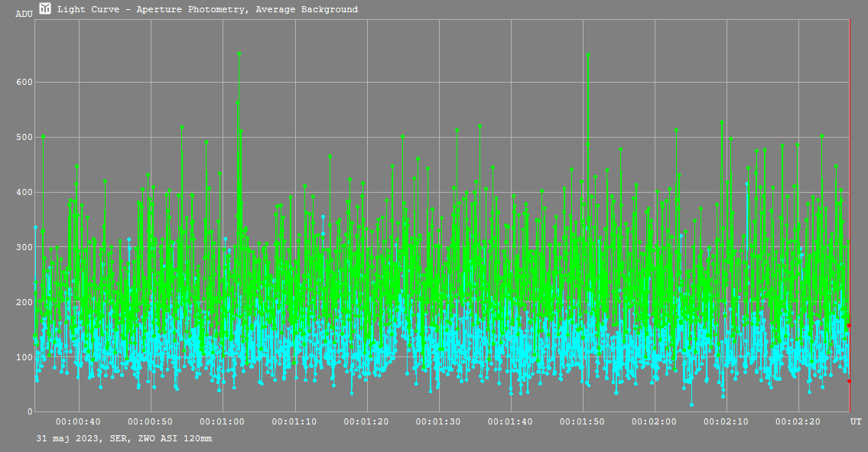Click the lower red dot on the marker

(x=849, y=381)
